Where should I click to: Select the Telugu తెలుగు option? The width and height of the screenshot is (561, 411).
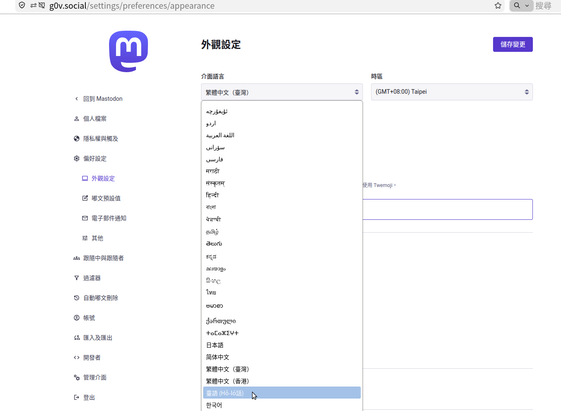282,244
